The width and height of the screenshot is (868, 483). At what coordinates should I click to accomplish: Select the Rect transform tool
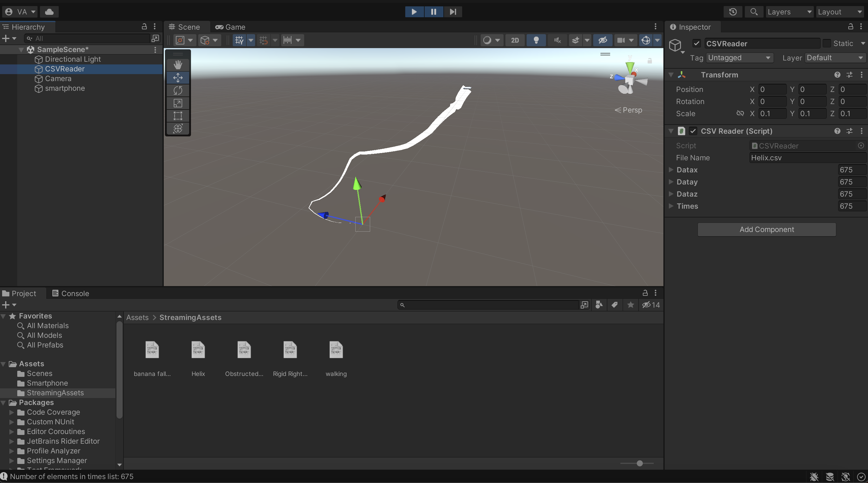[178, 116]
